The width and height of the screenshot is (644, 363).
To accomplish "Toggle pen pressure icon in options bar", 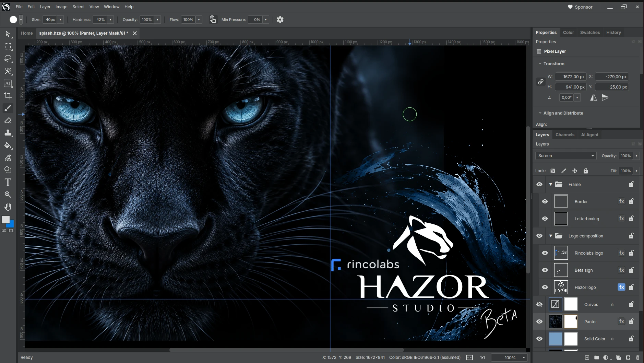I will (x=213, y=20).
